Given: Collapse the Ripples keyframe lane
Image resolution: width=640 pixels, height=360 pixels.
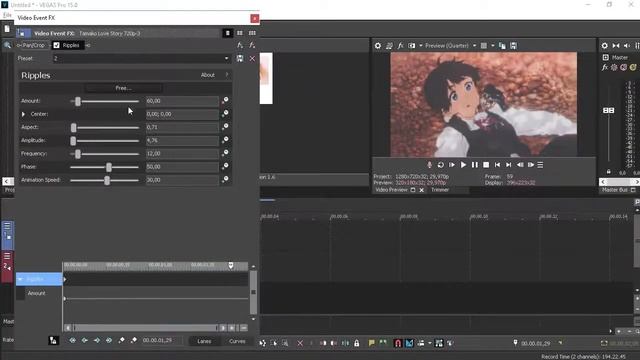Looking at the screenshot, I should tap(20, 279).
